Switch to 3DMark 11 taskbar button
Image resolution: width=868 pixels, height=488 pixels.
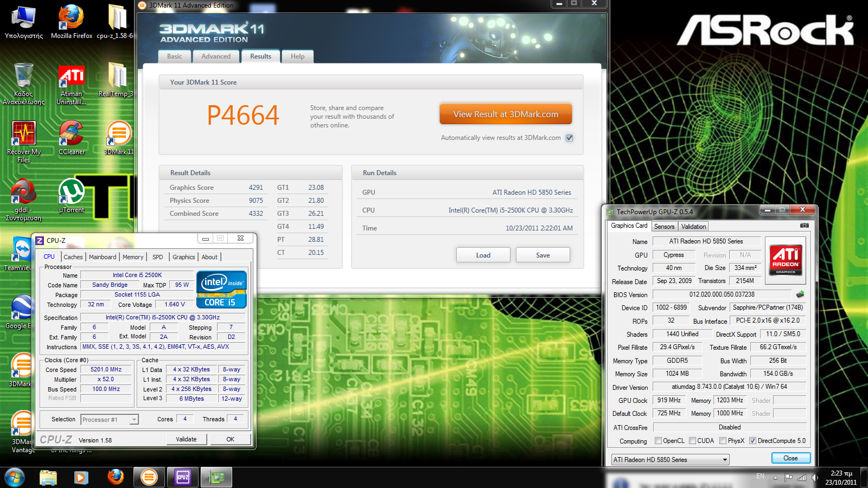149,477
